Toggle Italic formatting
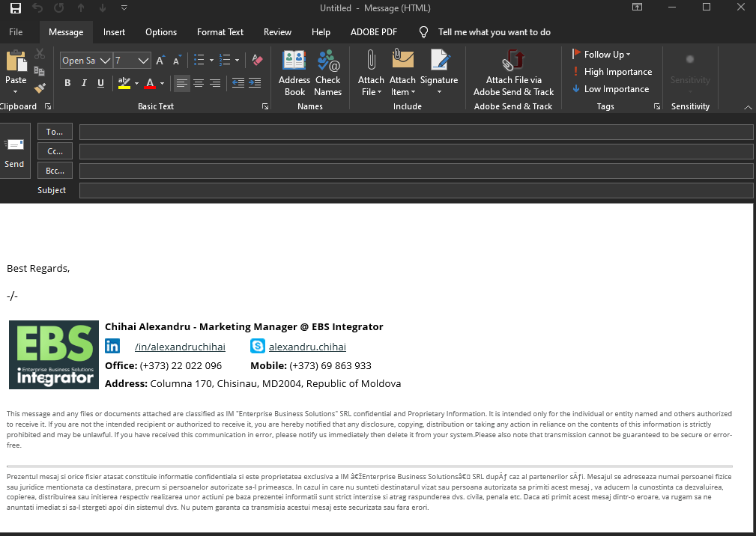This screenshot has height=536, width=756. pyautogui.click(x=83, y=83)
